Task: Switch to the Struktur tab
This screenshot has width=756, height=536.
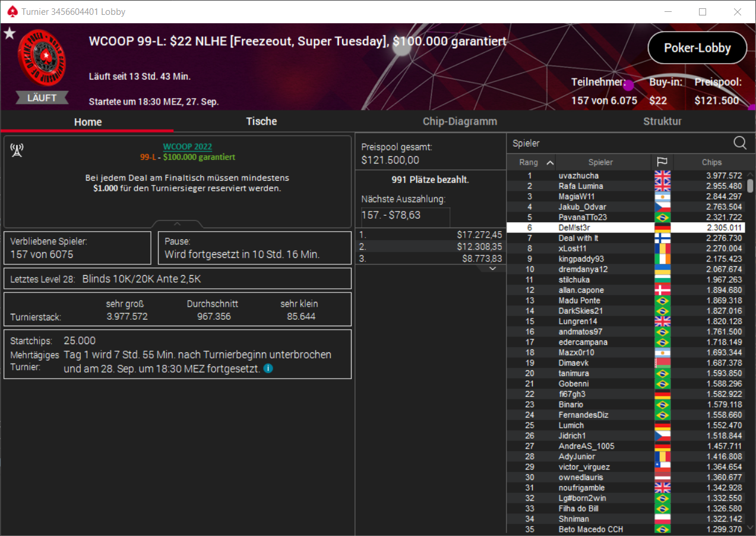Action: point(662,121)
